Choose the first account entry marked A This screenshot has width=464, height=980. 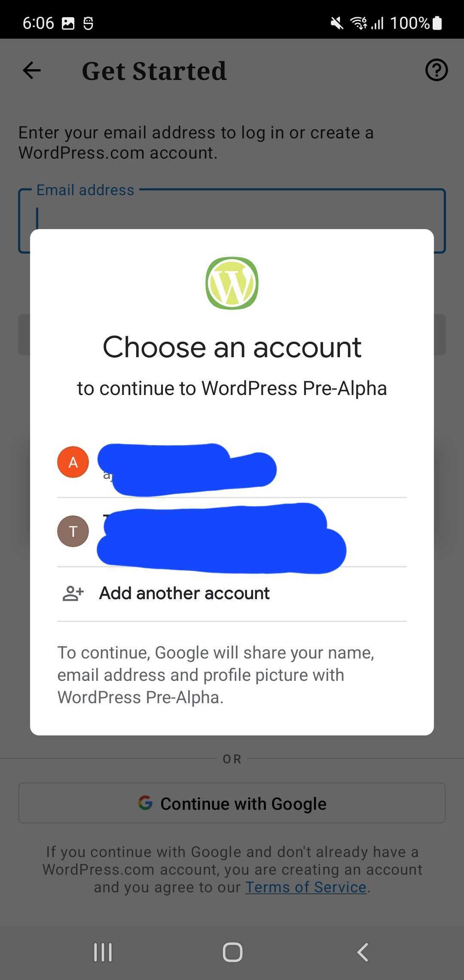coord(232,463)
